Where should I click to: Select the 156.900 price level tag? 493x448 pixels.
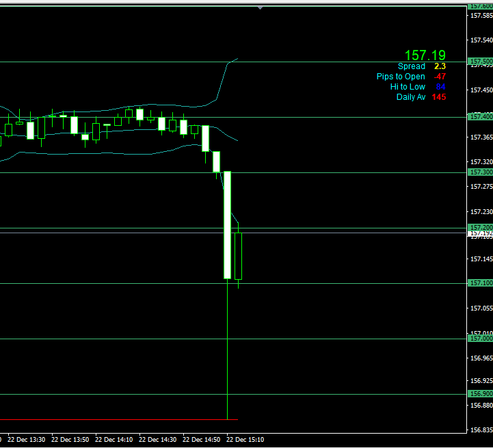[x=480, y=394]
